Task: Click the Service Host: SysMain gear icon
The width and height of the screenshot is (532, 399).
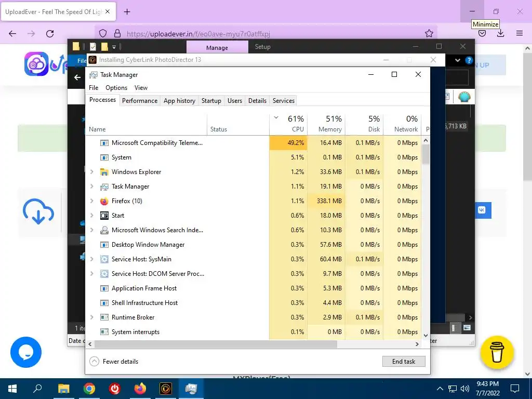Action: pos(104,259)
